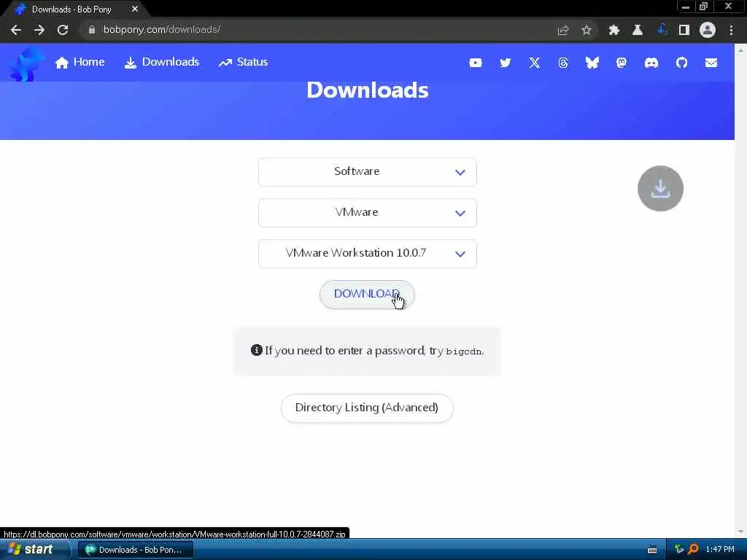Toggle the browser side panel icon
The image size is (747, 560).
click(x=684, y=30)
